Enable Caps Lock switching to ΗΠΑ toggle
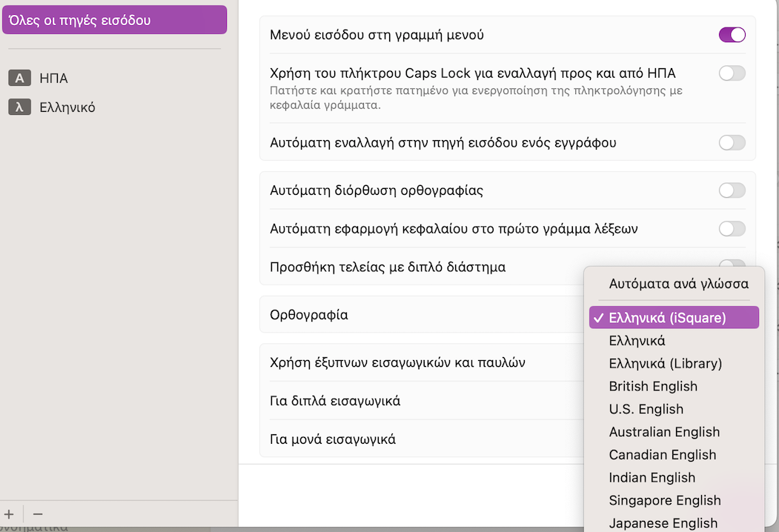This screenshot has height=532, width=779. [732, 73]
